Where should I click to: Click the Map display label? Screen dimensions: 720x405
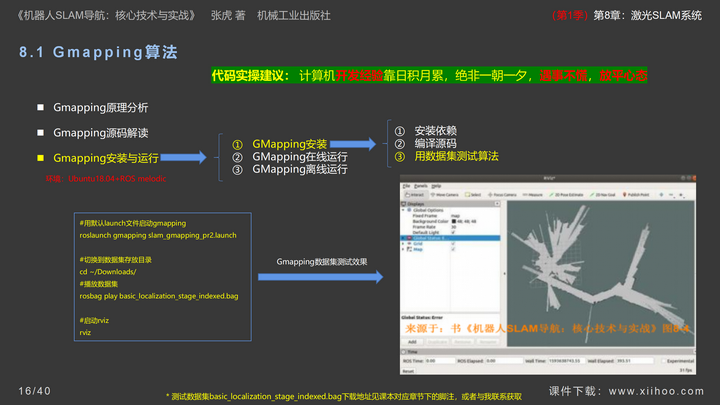coord(418,249)
